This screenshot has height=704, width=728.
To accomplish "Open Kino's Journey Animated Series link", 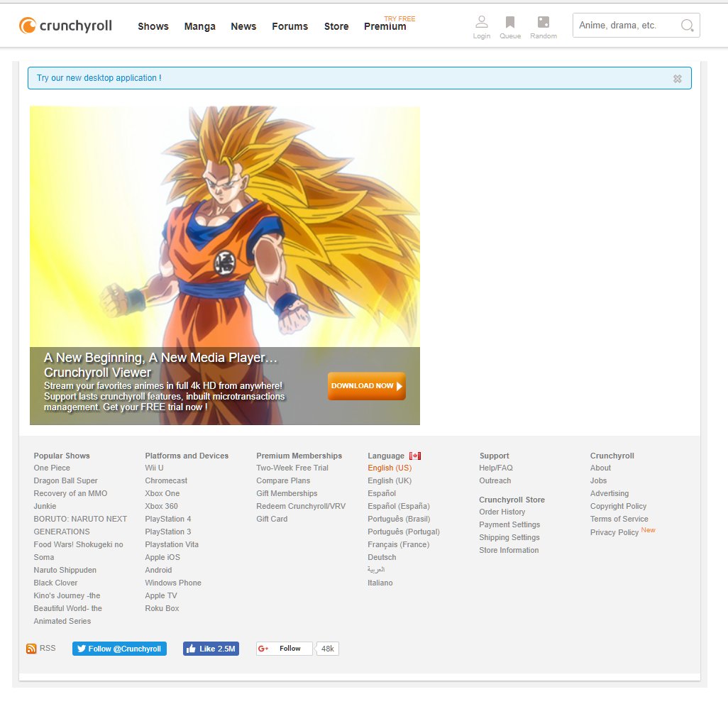I will click(x=67, y=608).
